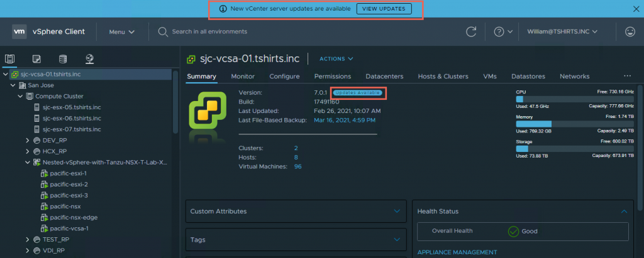Click the search magnifier icon
Viewport: 644px width, 258px height.
(163, 31)
